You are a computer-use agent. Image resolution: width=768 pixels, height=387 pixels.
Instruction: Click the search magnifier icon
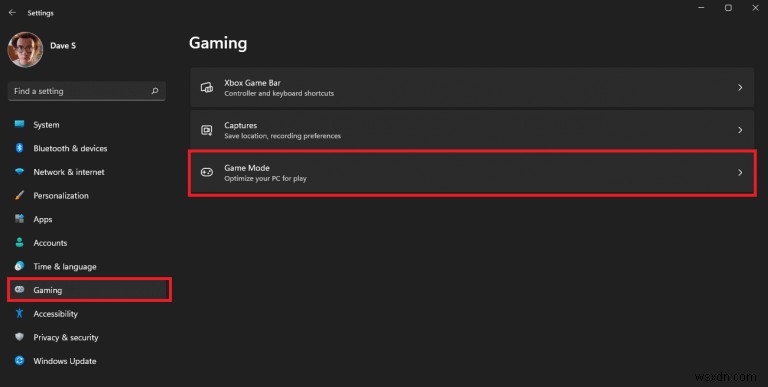[x=155, y=91]
